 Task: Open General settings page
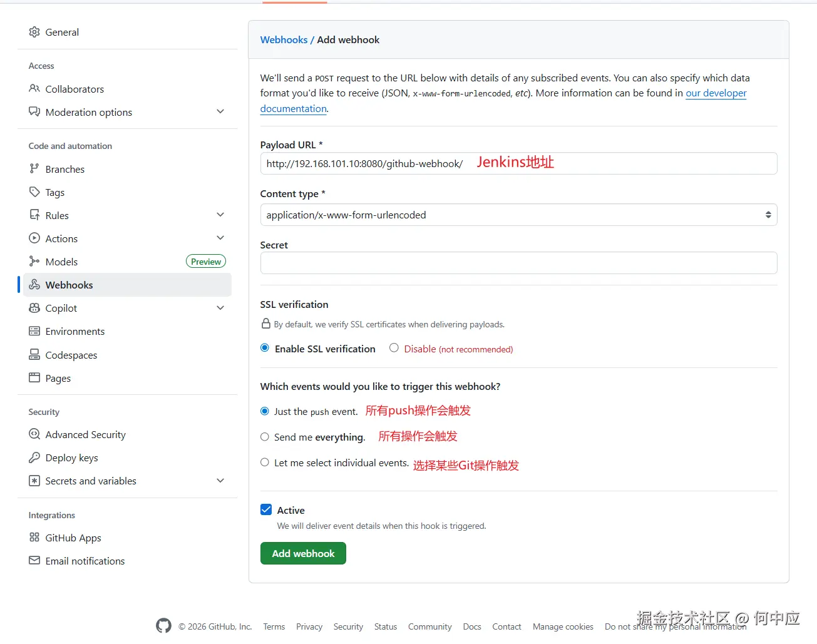(x=62, y=32)
